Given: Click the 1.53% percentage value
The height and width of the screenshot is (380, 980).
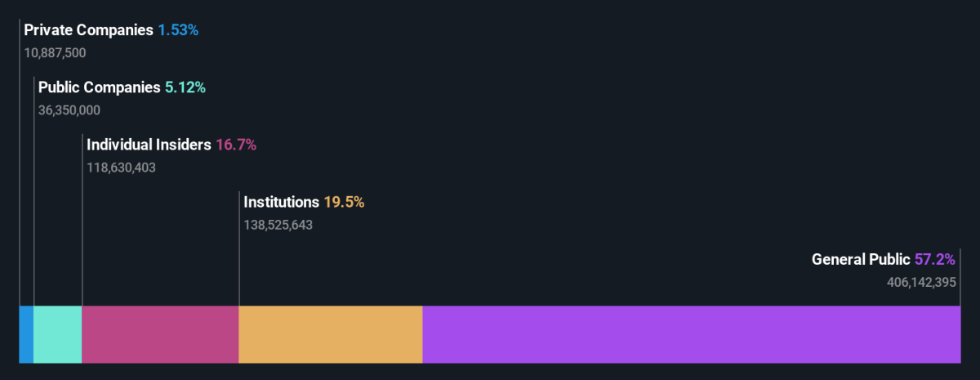Looking at the screenshot, I should [178, 30].
